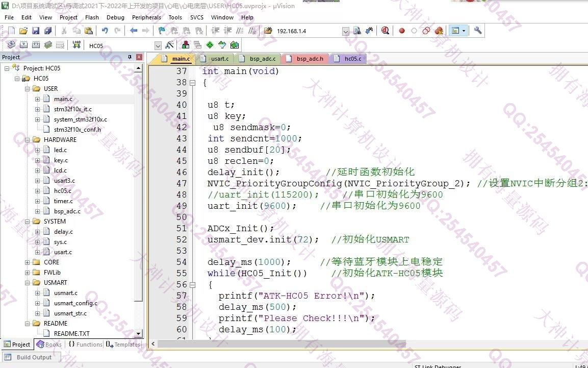Collapse the HARDWARE folder
Image resolution: width=588 pixels, height=368 pixels.
click(27, 140)
